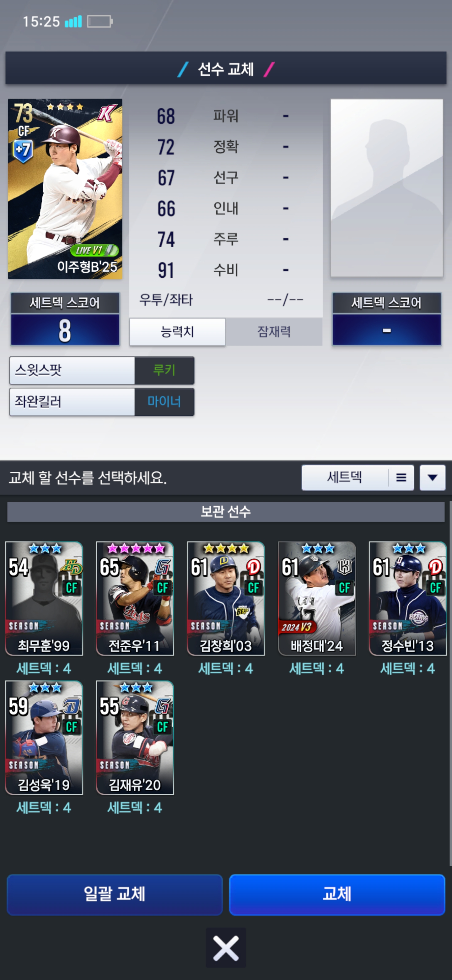
Task: Close the player swap screen with X
Action: (x=225, y=948)
